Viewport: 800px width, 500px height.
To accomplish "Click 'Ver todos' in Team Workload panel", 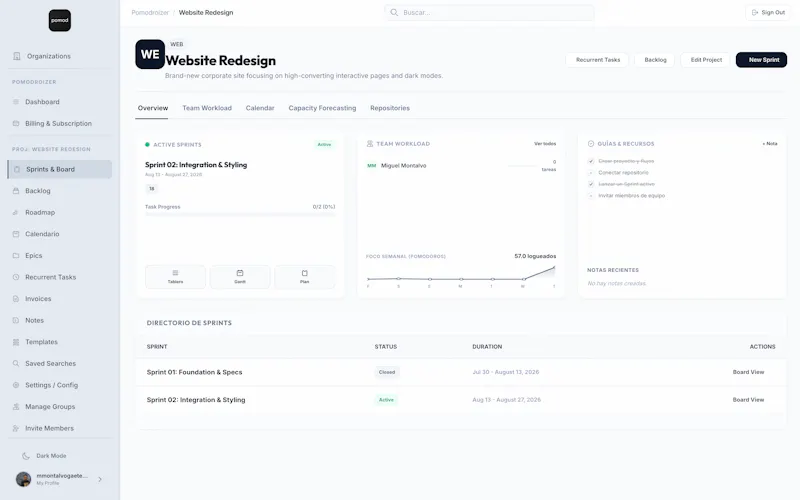I will pos(545,144).
